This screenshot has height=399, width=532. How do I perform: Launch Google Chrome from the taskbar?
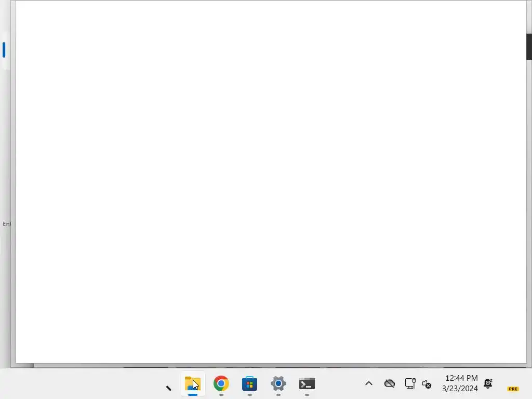pyautogui.click(x=221, y=384)
